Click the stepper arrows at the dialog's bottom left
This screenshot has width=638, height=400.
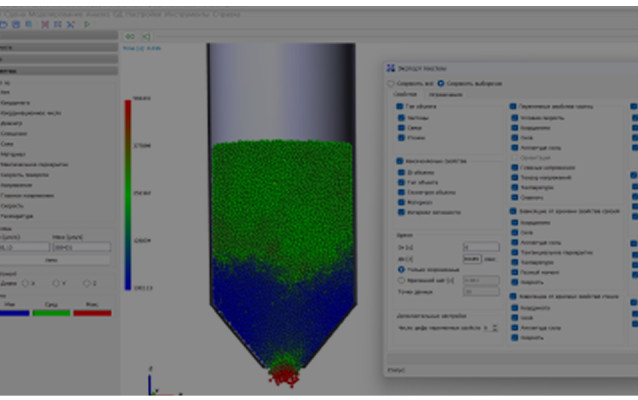tap(495, 328)
